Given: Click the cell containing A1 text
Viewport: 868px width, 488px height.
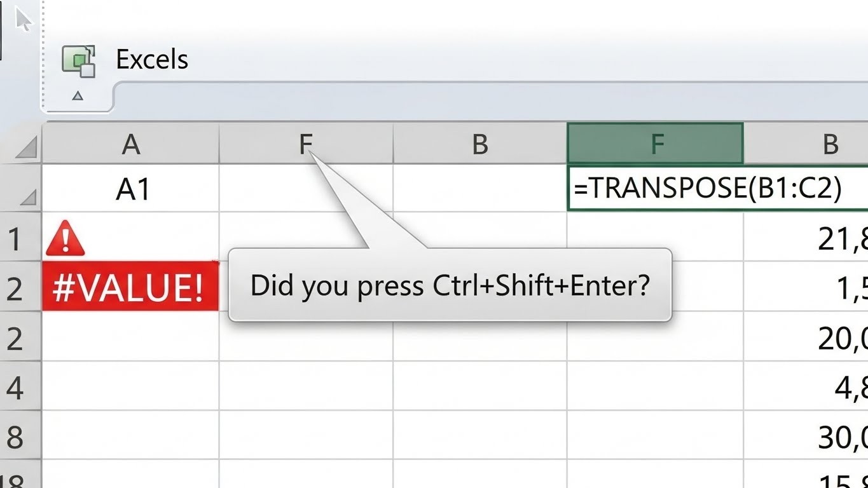Looking at the screenshot, I should [131, 189].
